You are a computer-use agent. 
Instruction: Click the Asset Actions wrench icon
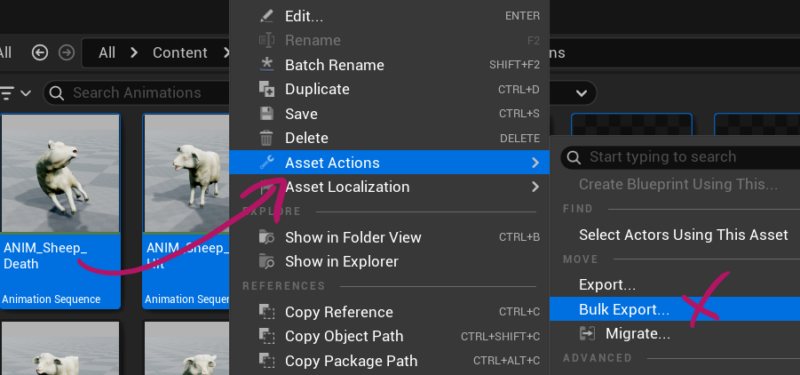coord(266,162)
